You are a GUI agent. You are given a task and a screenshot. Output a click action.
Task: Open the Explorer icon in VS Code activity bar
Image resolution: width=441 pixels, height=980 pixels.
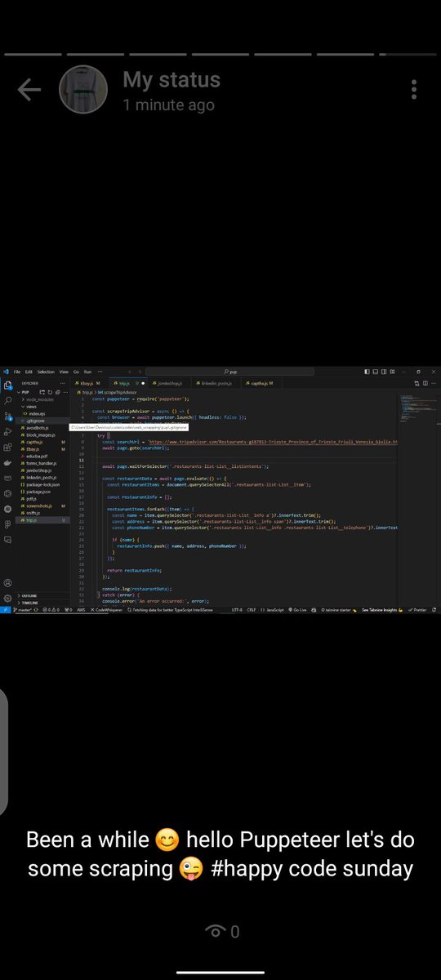tap(7, 385)
